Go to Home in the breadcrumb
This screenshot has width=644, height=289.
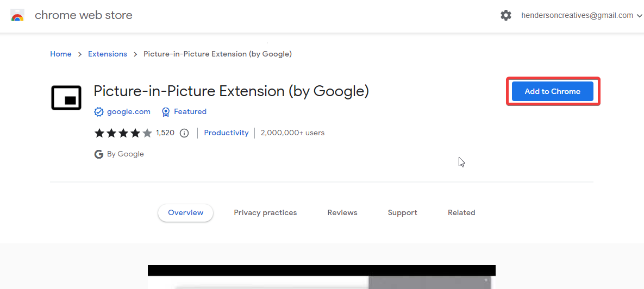click(61, 54)
